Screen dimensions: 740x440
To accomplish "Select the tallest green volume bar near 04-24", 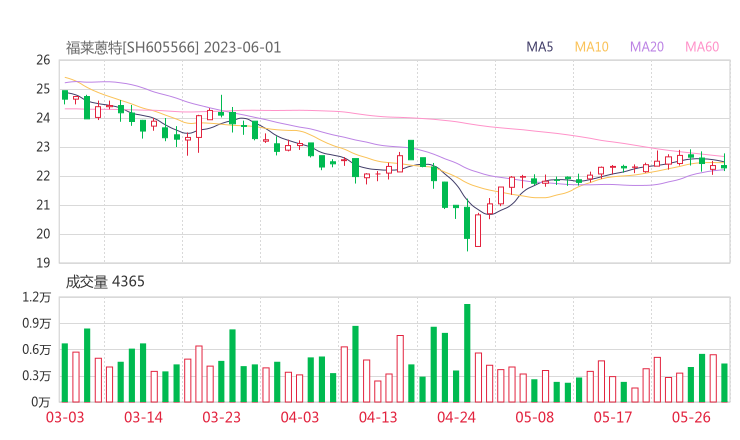I will pos(467,353).
